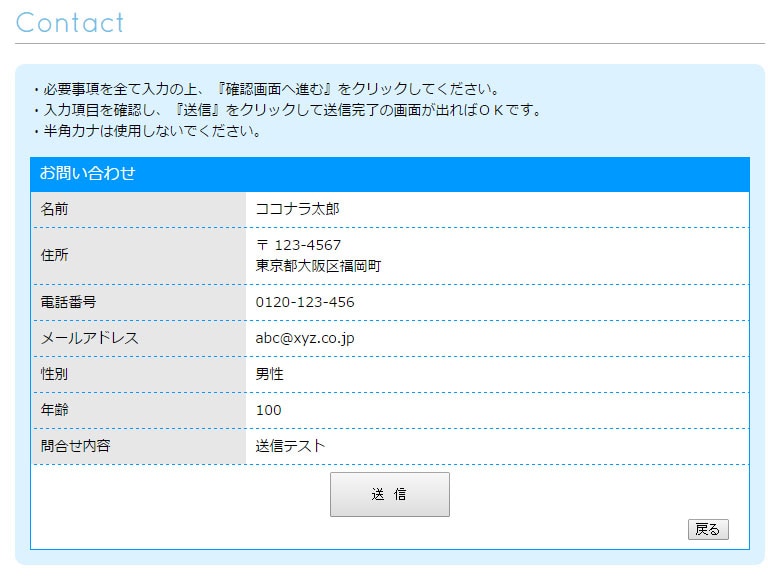Image resolution: width=784 pixels, height=582 pixels.
Task: Click the 住所 field label
Action: 54,255
